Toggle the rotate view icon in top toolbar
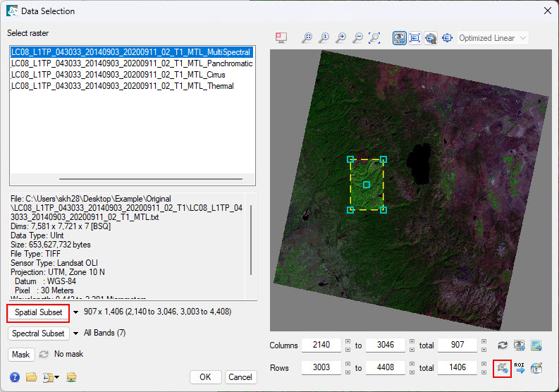Image resolution: width=559 pixels, height=392 pixels. point(431,38)
